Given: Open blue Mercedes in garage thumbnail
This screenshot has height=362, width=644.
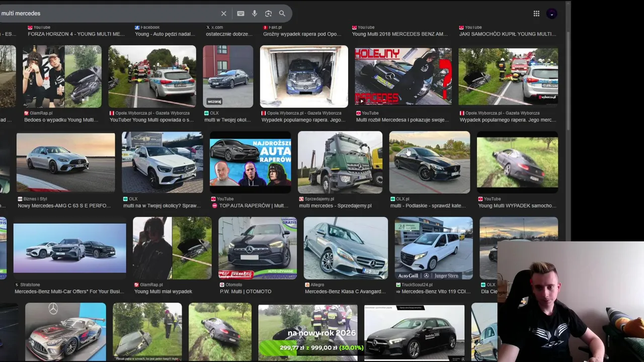Looking at the screenshot, I should [304, 76].
